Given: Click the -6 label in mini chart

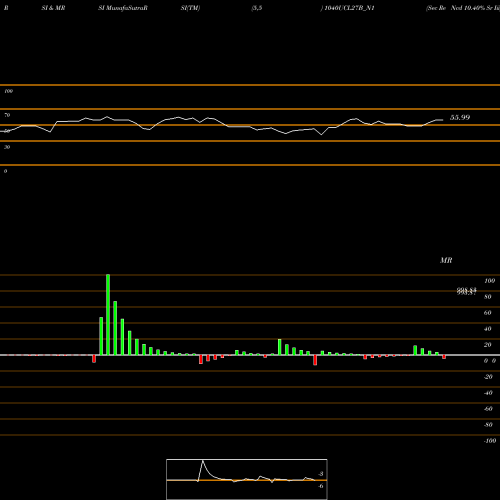Looking at the screenshot, I should click(321, 486).
